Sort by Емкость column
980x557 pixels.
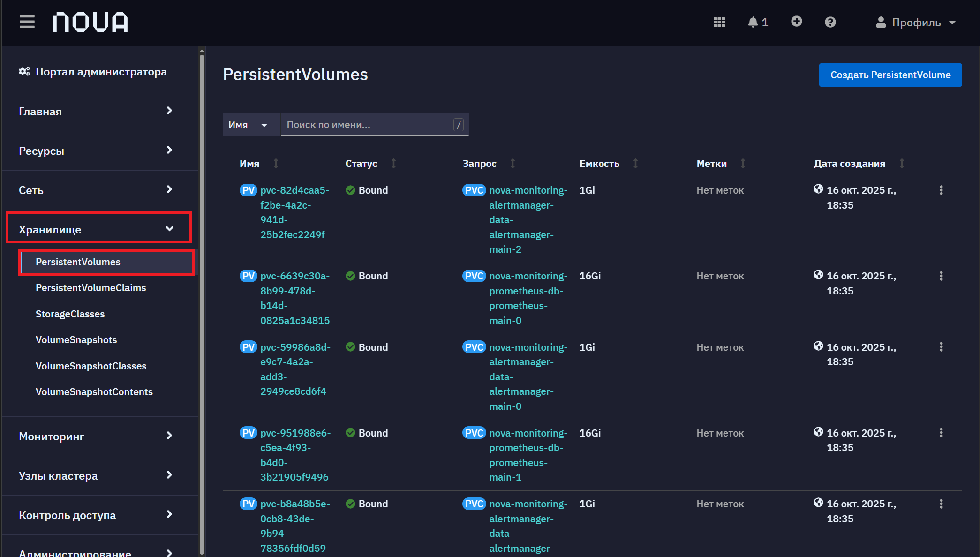609,164
